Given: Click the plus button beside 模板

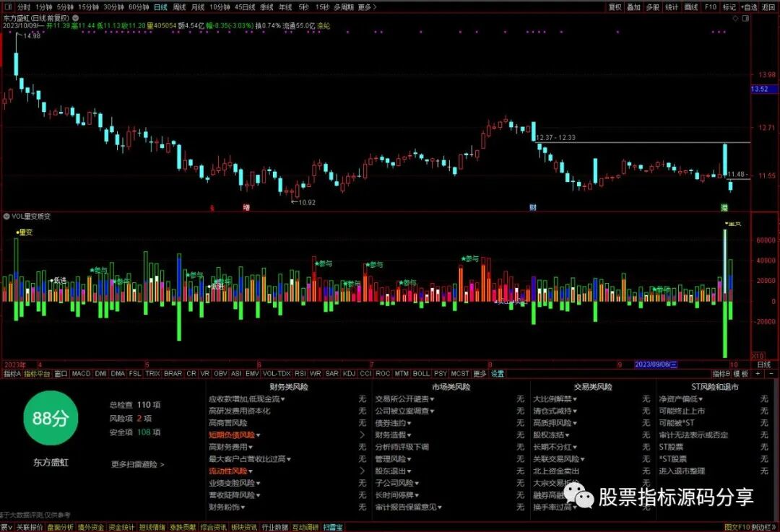Looking at the screenshot, I should coord(758,373).
